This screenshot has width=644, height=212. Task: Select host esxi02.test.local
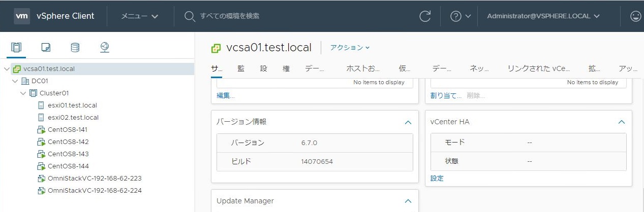coord(73,118)
